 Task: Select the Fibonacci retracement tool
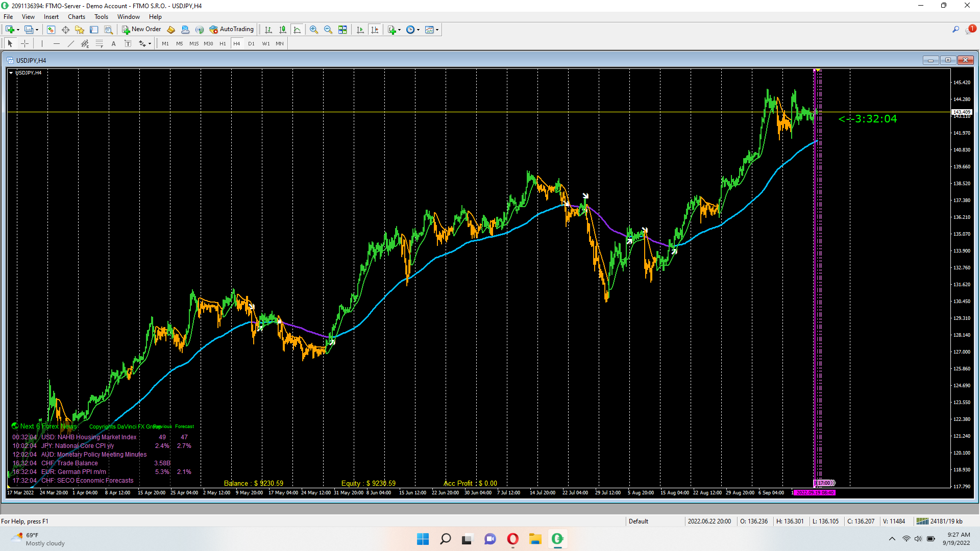tap(100, 44)
